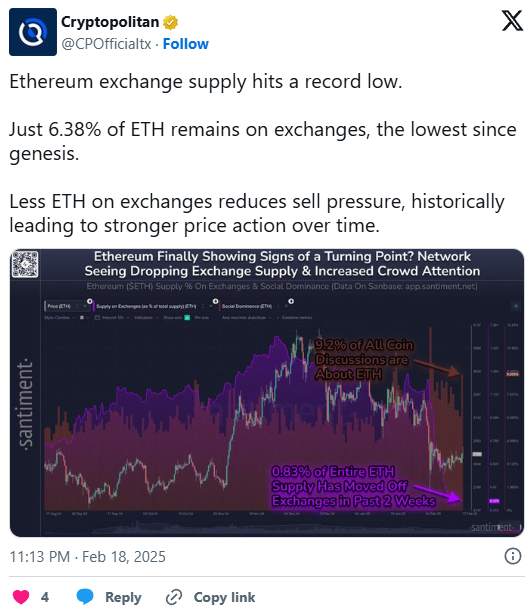Open the tweet timestamp Feb 18, 2025
525x614 pixels.
coord(87,556)
